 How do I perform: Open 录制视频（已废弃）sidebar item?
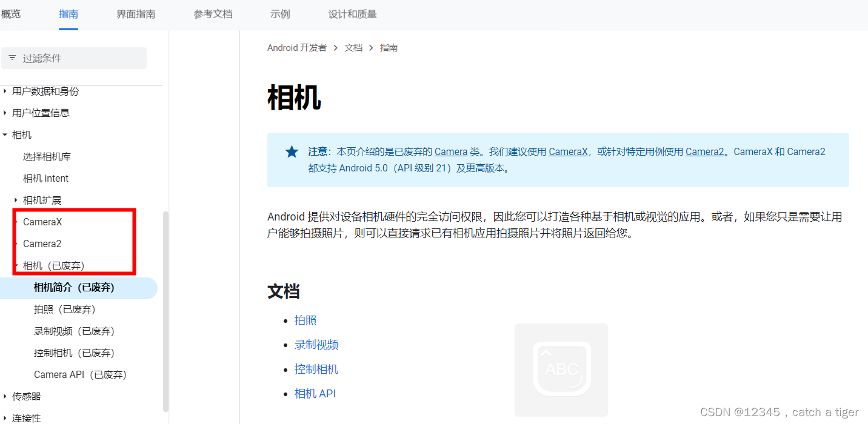coord(74,331)
